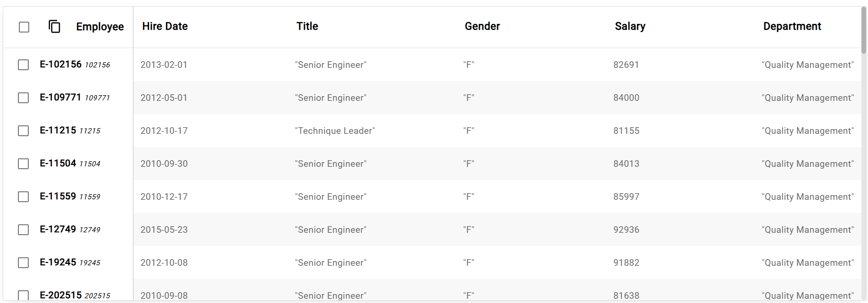Viewport: 868px width, 303px height.
Task: Mark the E-11504 row checkbox
Action: point(23,164)
